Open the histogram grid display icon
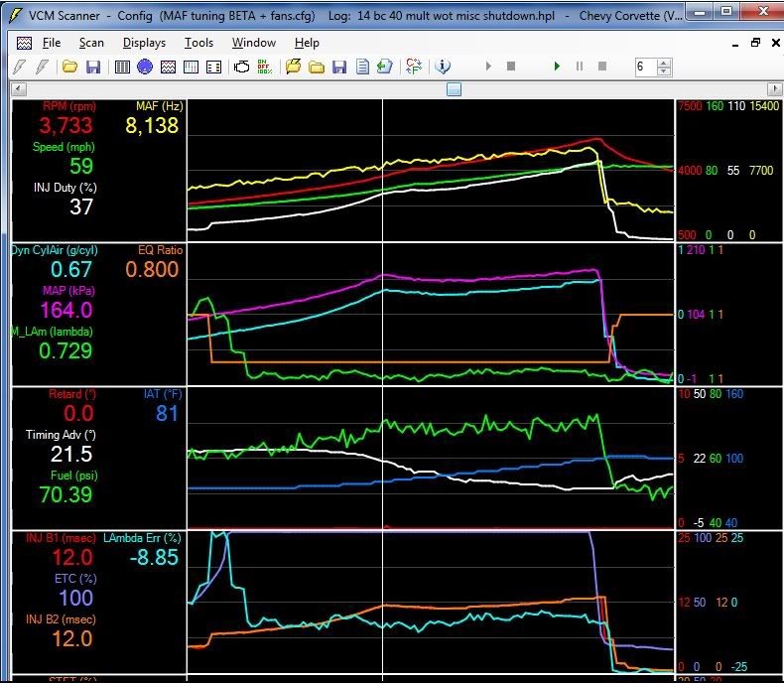Image resolution: width=784 pixels, height=683 pixels. 191,67
